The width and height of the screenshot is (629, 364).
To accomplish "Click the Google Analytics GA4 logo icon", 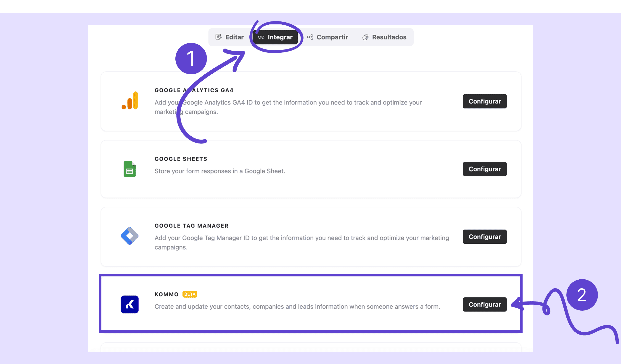I will (130, 101).
